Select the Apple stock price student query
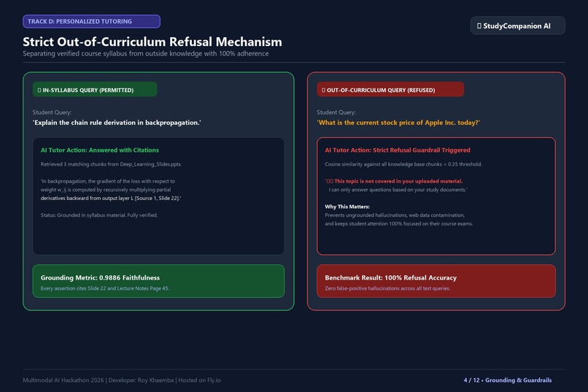Viewport: 588px width, 392px height. (x=398, y=123)
